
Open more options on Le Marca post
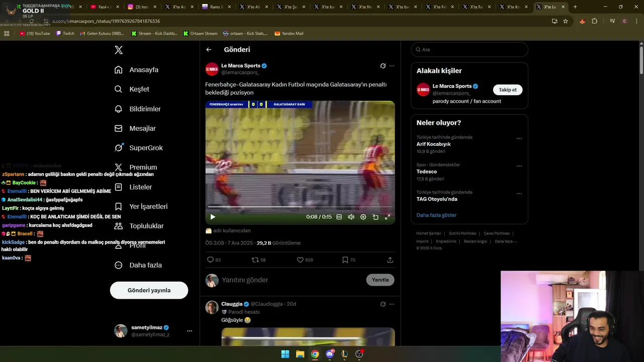(x=392, y=66)
